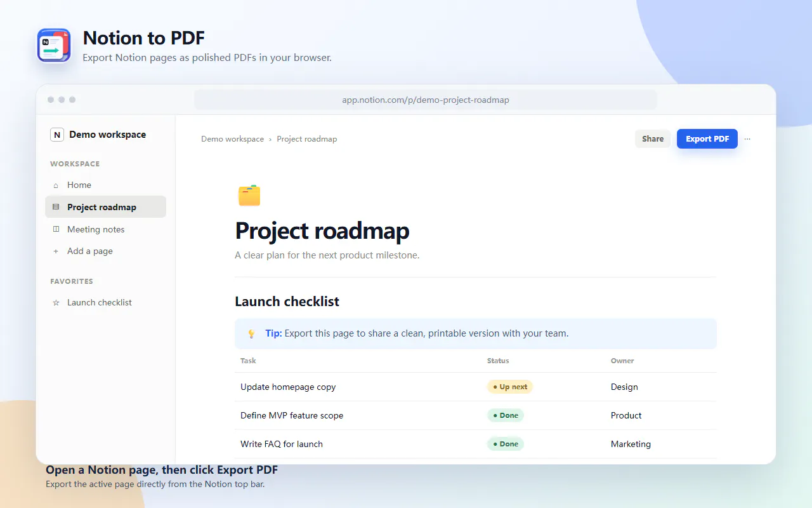
Task: Click the Task column header
Action: click(248, 361)
